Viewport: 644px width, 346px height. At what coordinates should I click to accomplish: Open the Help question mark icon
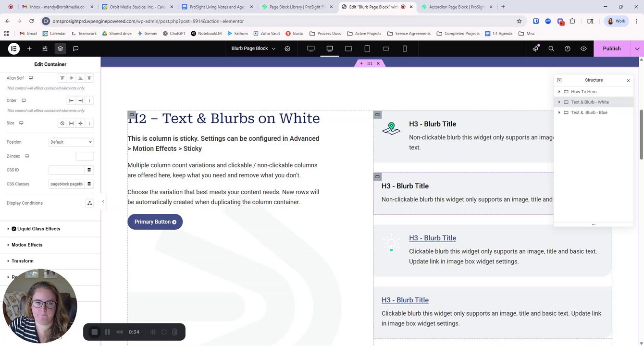coord(568,49)
